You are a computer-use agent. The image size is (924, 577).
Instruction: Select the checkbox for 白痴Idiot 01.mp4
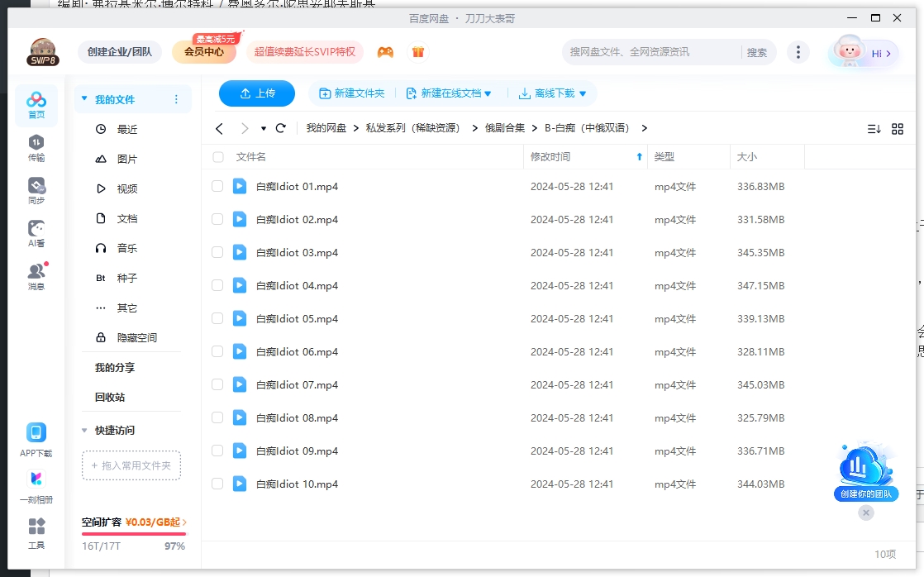217,186
